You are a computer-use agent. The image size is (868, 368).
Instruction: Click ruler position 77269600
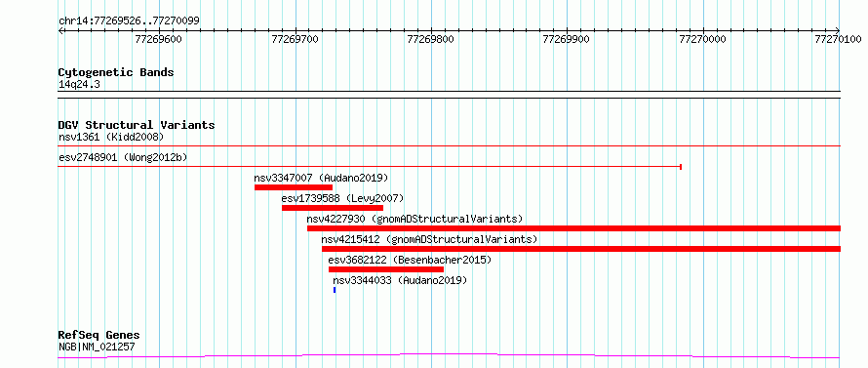coord(158,39)
